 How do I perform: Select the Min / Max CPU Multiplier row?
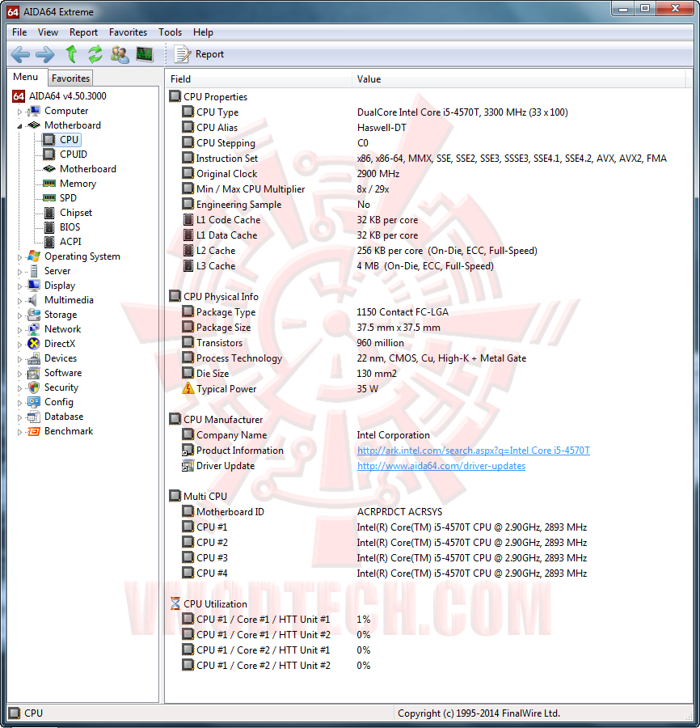pos(428,189)
